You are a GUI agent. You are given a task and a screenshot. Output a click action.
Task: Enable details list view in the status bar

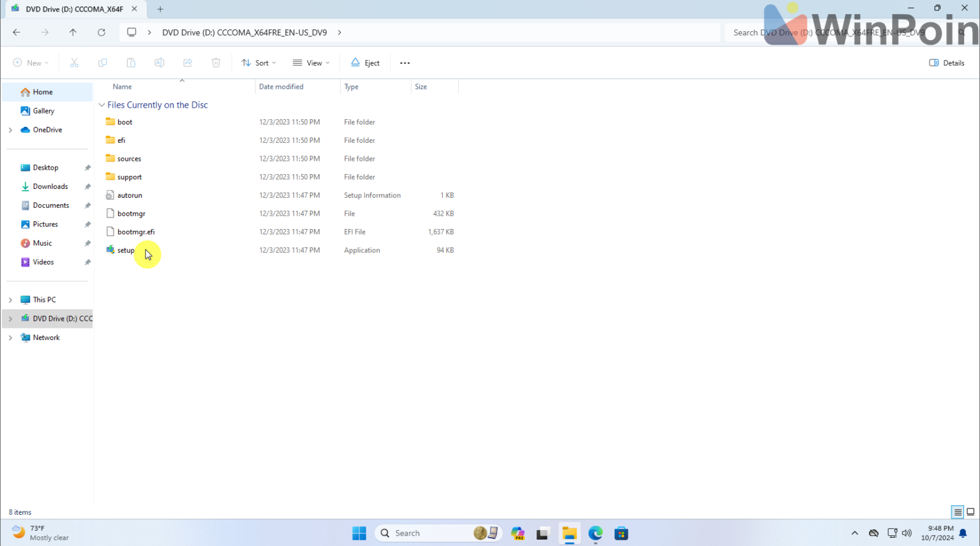coord(957,512)
